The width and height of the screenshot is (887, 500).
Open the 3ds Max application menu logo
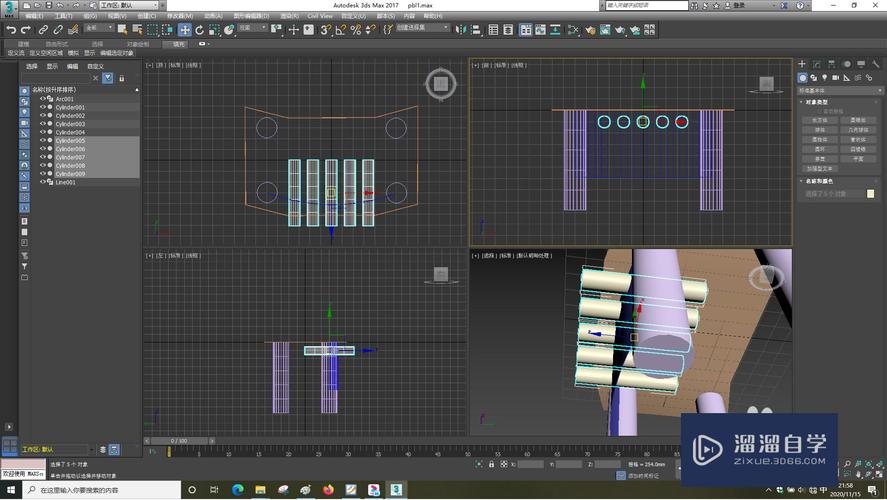(8, 7)
